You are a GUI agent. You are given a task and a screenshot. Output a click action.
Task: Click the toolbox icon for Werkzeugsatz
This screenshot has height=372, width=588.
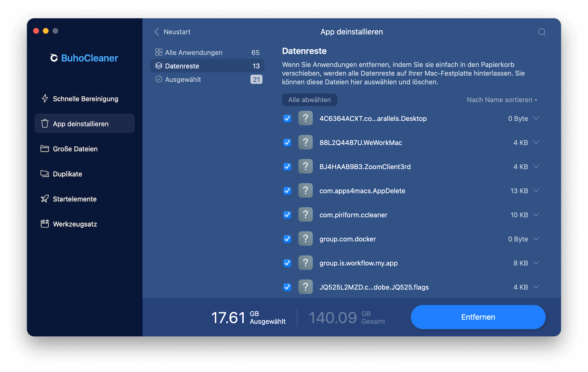point(45,224)
